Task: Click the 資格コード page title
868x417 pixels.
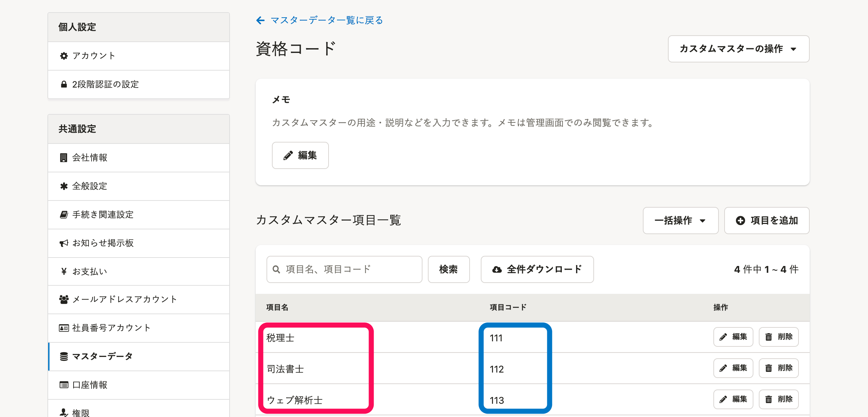Action: pos(296,49)
